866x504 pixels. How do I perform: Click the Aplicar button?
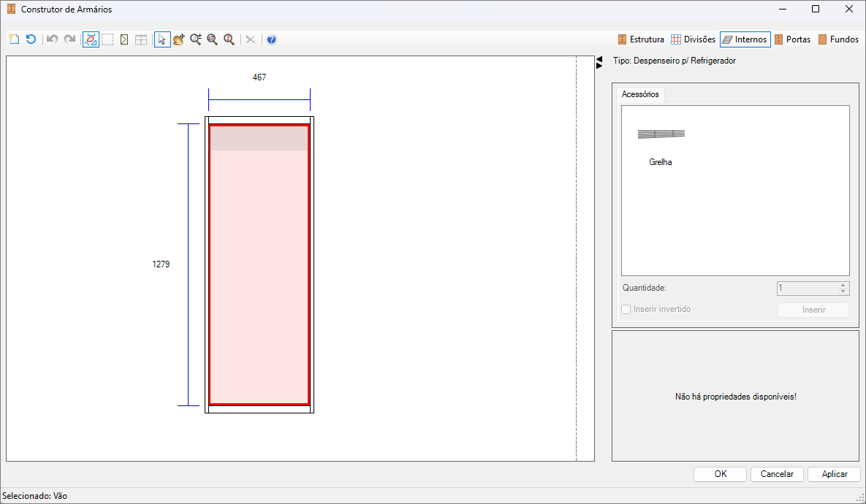pyautogui.click(x=834, y=474)
